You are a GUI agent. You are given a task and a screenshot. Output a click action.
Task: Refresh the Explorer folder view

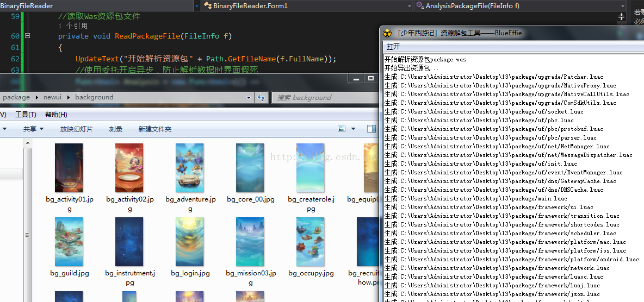261,97
